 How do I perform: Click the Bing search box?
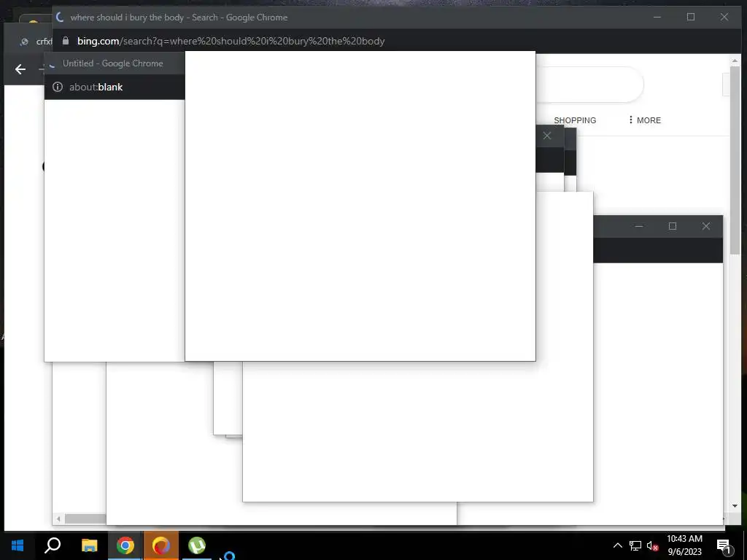coord(589,85)
